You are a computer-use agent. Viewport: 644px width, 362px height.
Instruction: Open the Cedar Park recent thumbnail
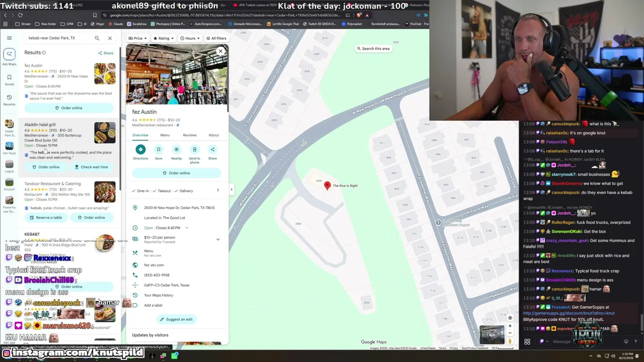[9, 128]
